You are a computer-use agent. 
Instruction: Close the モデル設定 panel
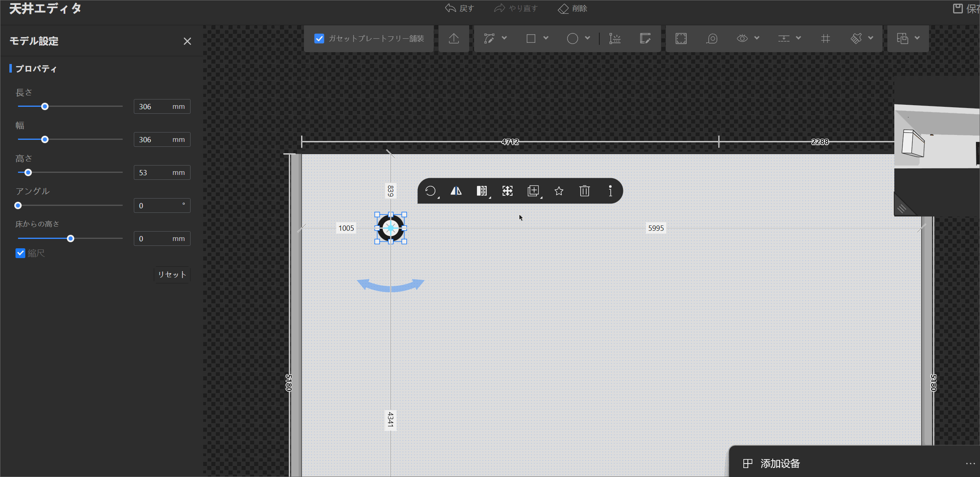[187, 41]
